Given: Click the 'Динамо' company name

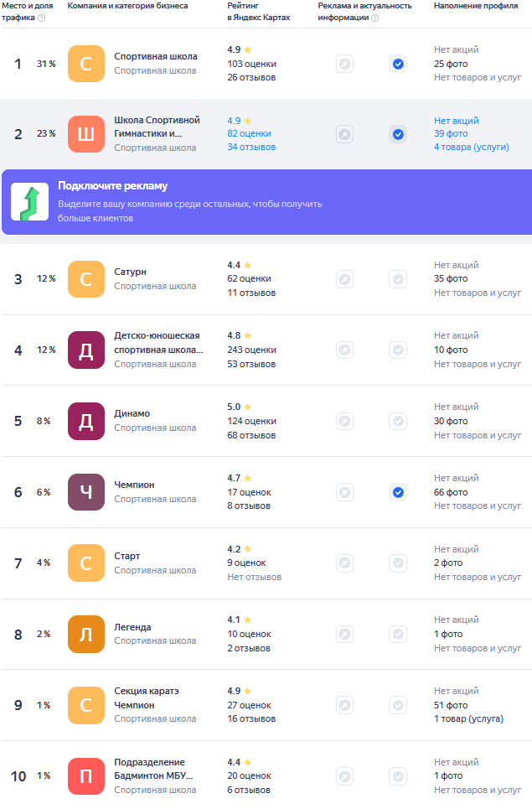Looking at the screenshot, I should click(132, 414).
